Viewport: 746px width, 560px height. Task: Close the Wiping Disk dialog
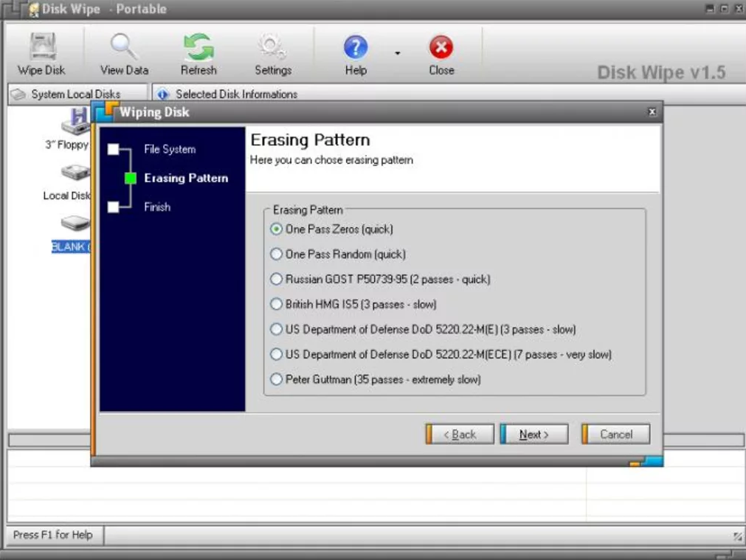[x=652, y=112]
